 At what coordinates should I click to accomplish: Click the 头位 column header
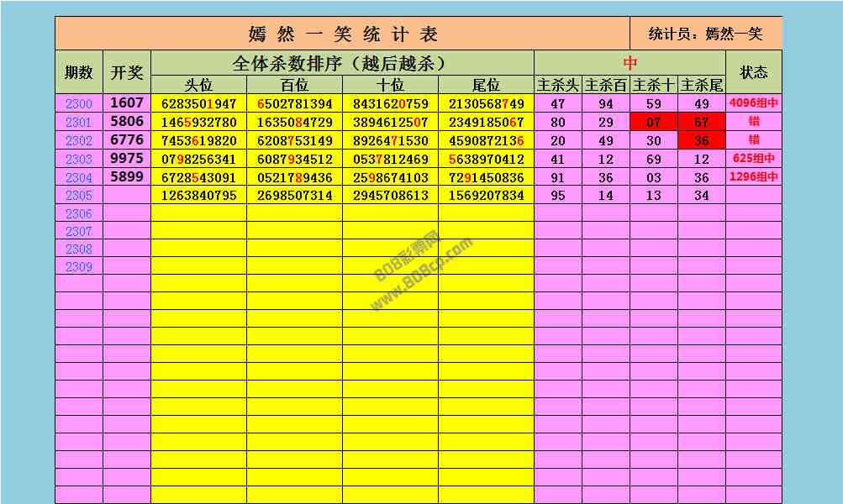(x=199, y=85)
